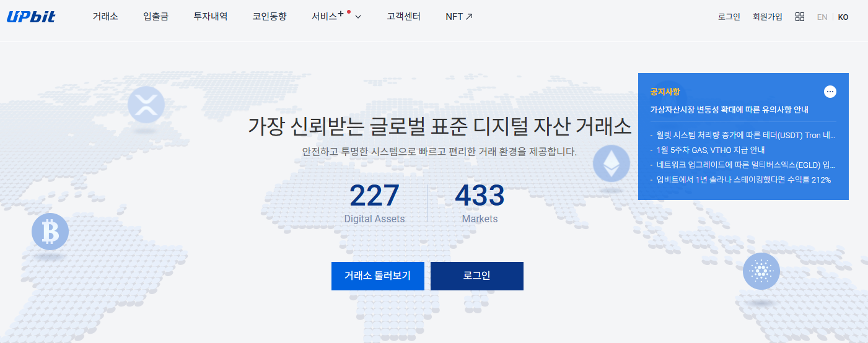Open the 거래소 menu

point(105,17)
